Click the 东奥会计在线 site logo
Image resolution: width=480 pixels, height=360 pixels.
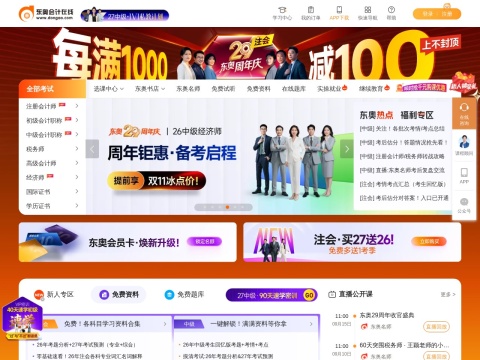coord(46,14)
